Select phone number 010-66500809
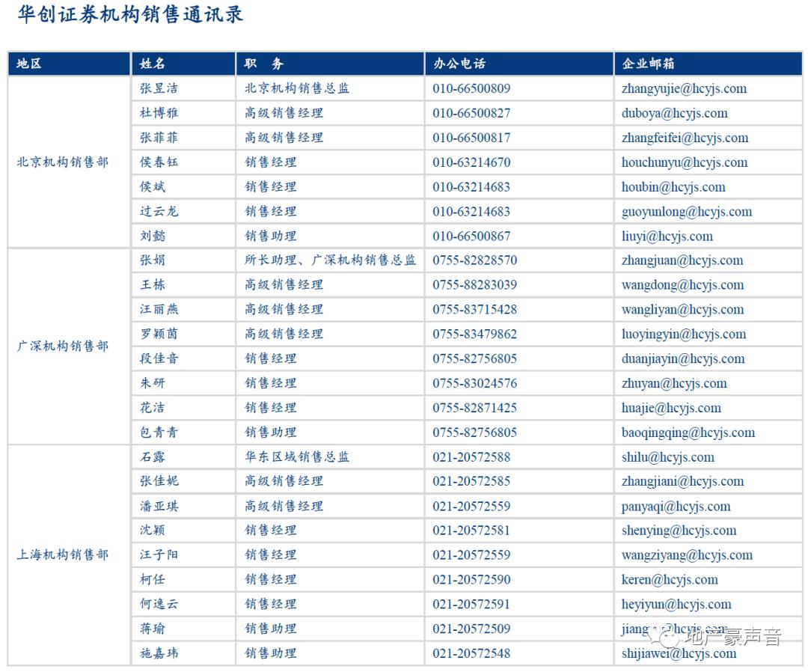This screenshot has width=808, height=672. pos(471,88)
